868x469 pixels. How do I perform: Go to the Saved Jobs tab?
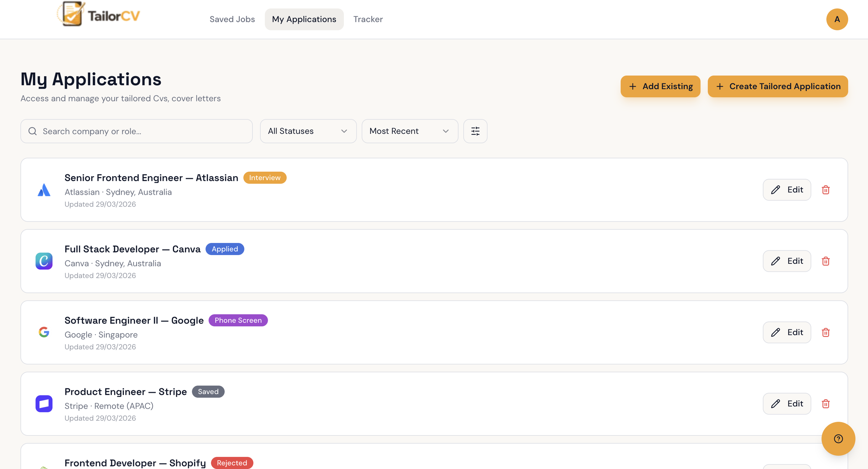(232, 19)
